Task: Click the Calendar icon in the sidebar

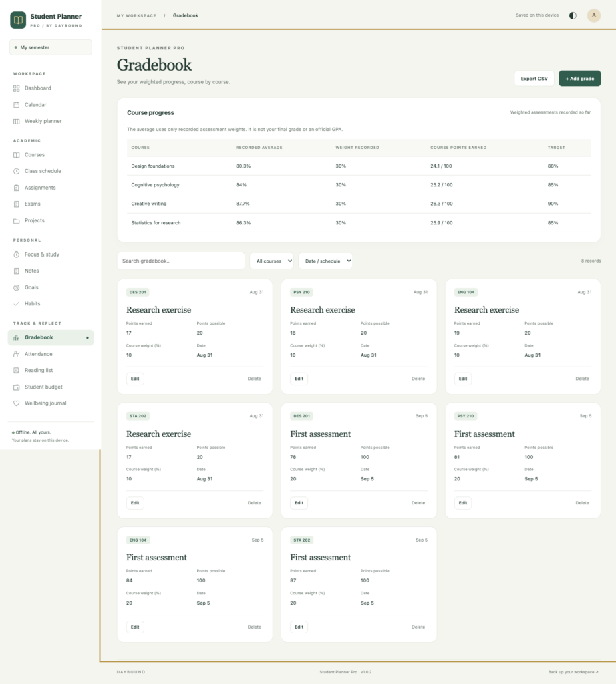Action: 17,105
